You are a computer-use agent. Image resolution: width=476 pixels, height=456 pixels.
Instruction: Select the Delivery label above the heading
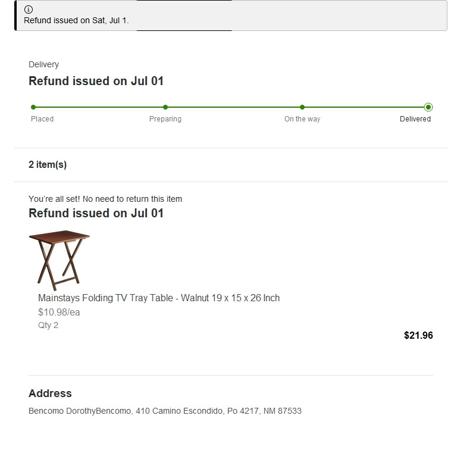click(x=43, y=64)
